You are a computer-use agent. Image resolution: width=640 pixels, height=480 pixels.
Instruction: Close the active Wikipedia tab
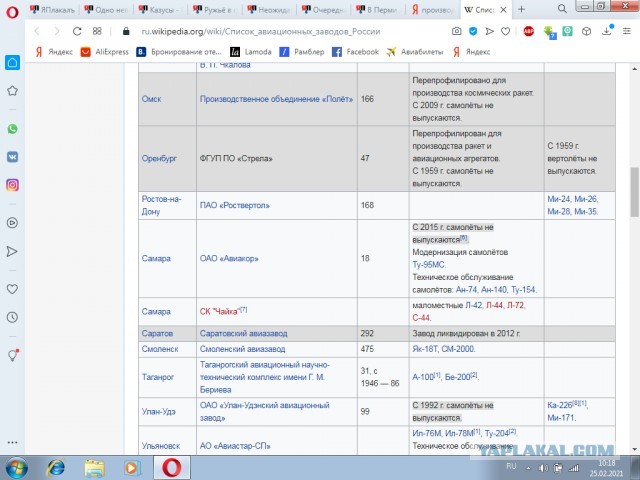(504, 9)
